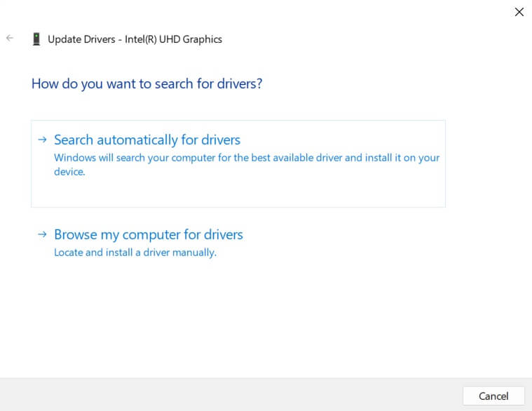Go back using the back arrow

click(x=10, y=38)
